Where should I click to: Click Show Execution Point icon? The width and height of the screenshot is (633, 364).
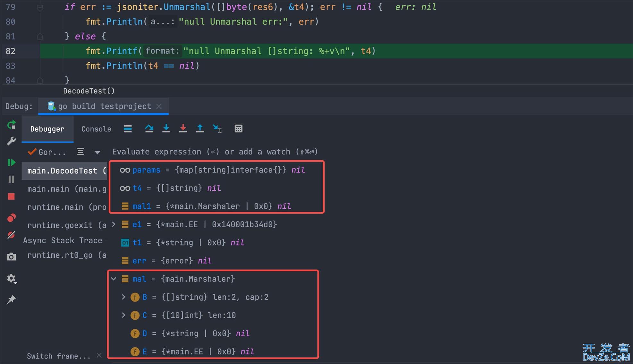point(128,129)
